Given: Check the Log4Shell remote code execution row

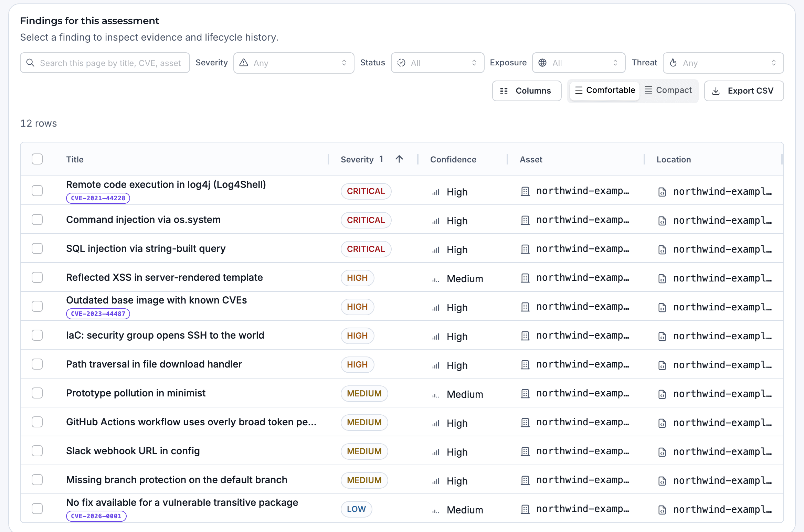Looking at the screenshot, I should point(37,191).
